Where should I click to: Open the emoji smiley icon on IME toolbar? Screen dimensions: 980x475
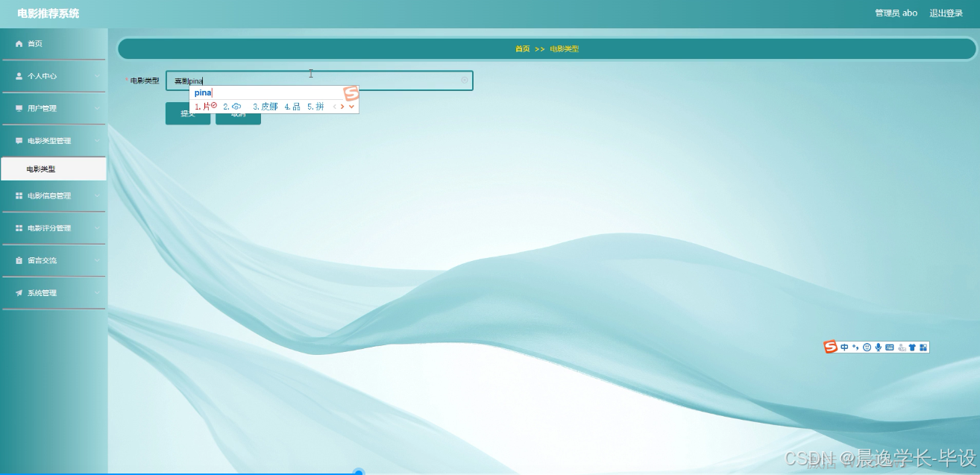tap(867, 347)
